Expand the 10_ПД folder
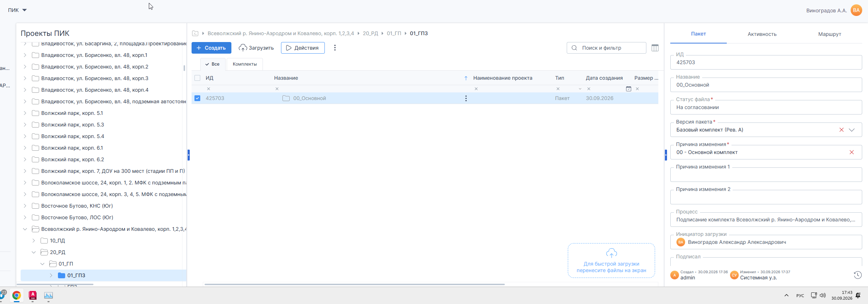The image size is (868, 304). click(34, 241)
